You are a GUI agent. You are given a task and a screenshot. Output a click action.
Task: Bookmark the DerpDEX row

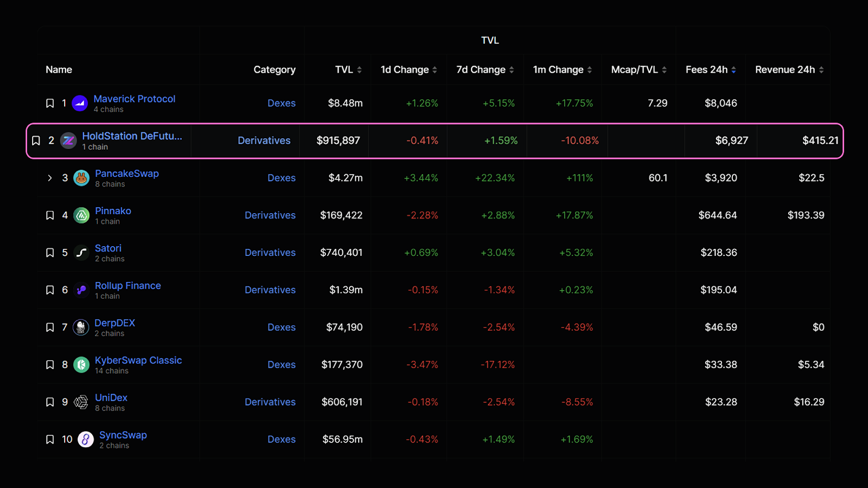coord(50,328)
